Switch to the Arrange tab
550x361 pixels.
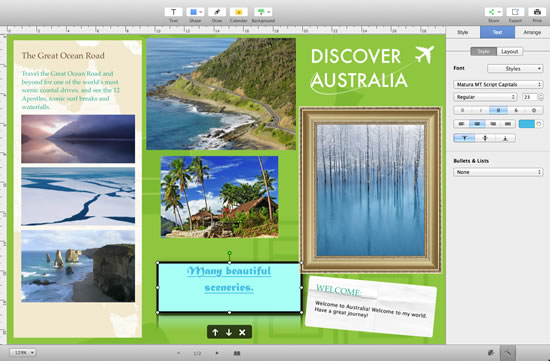pos(532,32)
